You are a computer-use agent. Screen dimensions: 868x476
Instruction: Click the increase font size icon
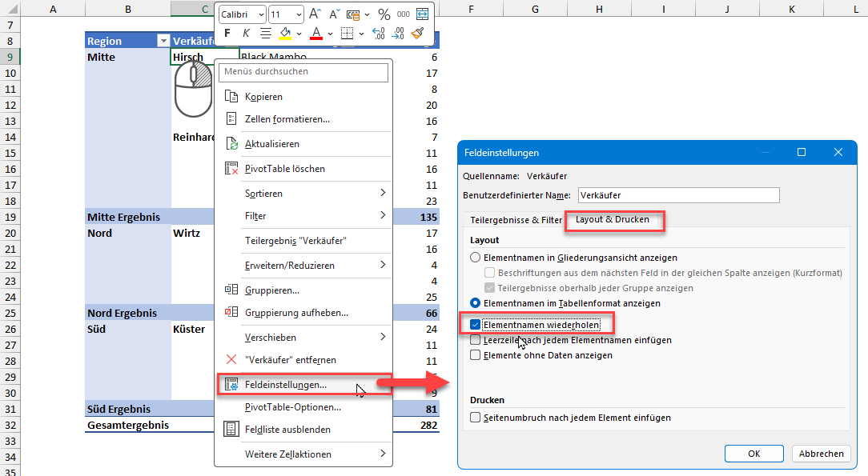point(315,14)
